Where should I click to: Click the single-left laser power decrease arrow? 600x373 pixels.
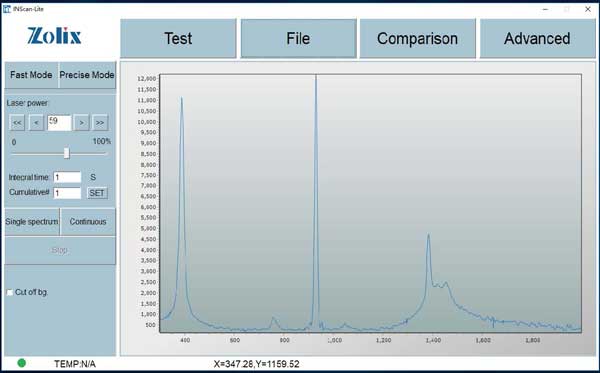point(36,123)
